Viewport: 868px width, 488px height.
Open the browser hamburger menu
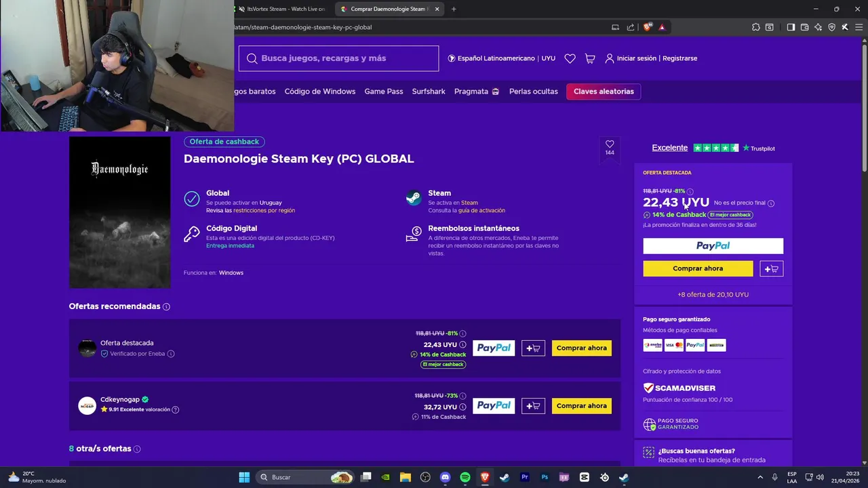coord(858,27)
